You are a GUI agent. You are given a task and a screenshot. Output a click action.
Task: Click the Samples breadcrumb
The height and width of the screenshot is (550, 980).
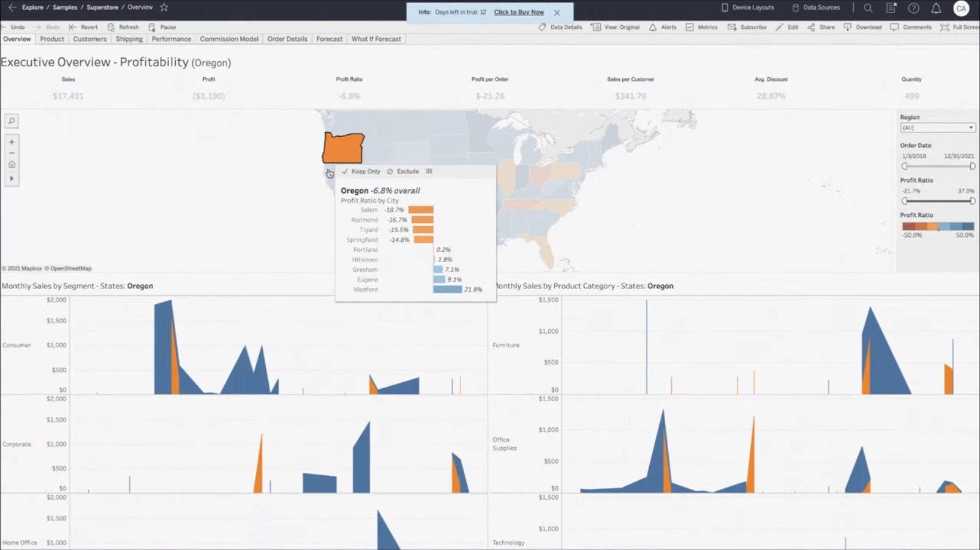point(65,7)
